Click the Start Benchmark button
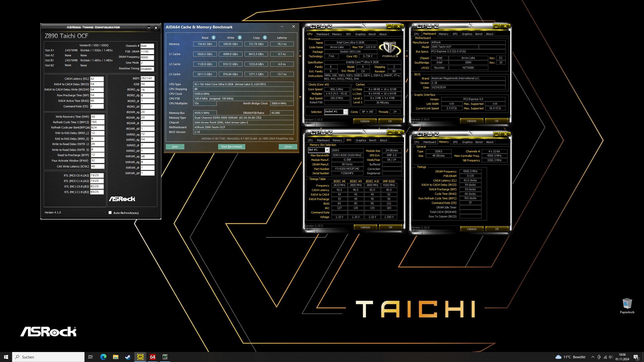 pos(231,147)
